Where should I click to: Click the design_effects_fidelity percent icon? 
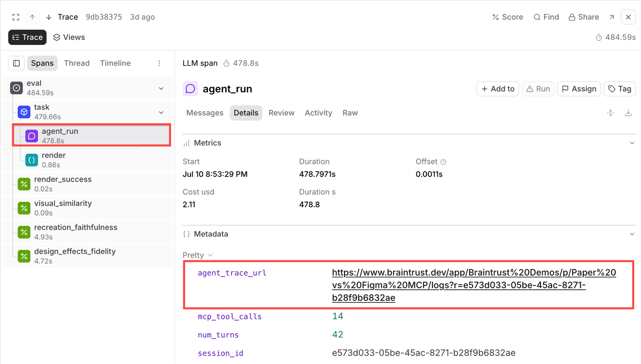pos(24,256)
